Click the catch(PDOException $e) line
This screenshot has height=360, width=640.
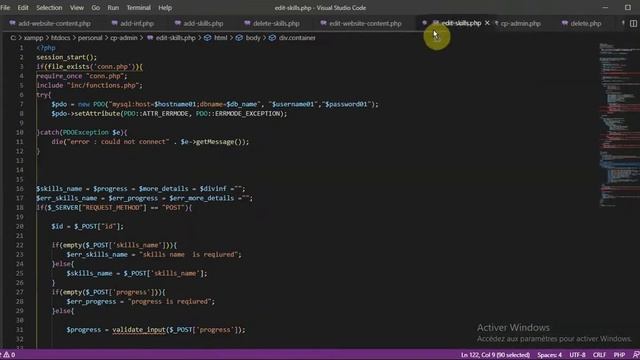(x=82, y=132)
